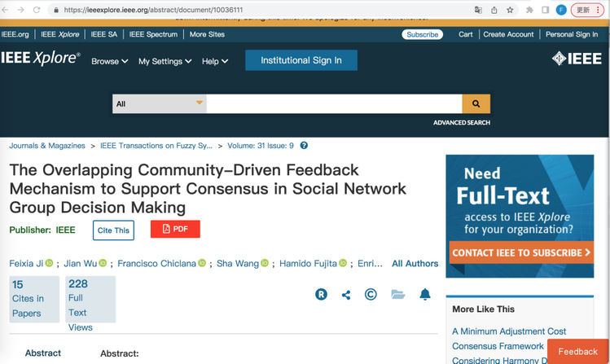Bookmark this page with the star icon

pos(510,10)
